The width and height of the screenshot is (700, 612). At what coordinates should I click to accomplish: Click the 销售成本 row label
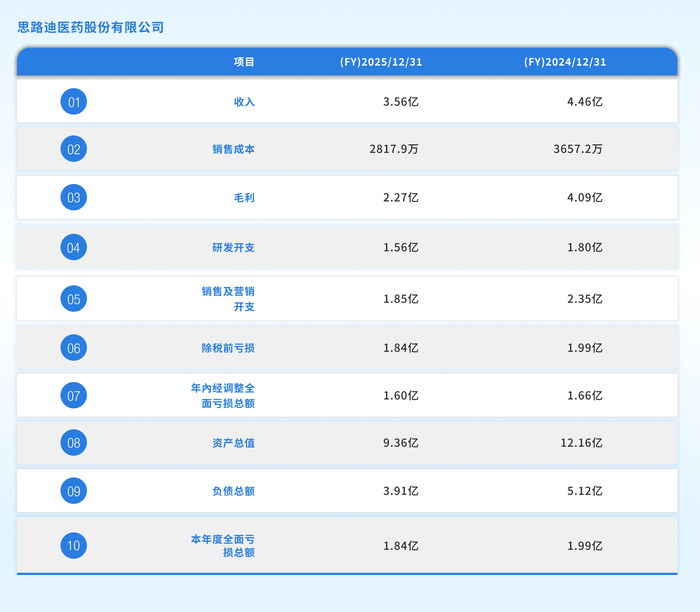click(233, 149)
